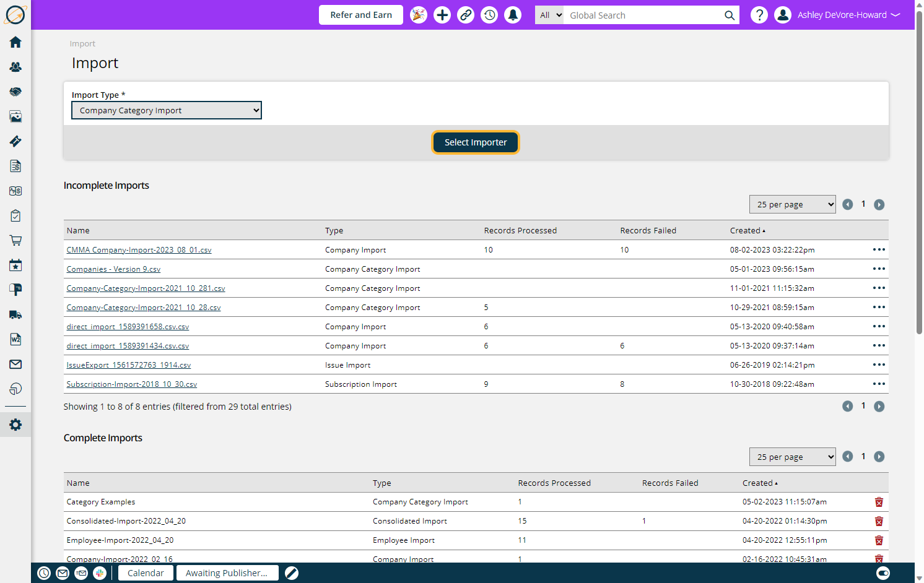Delete the Category Examples completed import
The width and height of the screenshot is (924, 583).
click(x=879, y=502)
